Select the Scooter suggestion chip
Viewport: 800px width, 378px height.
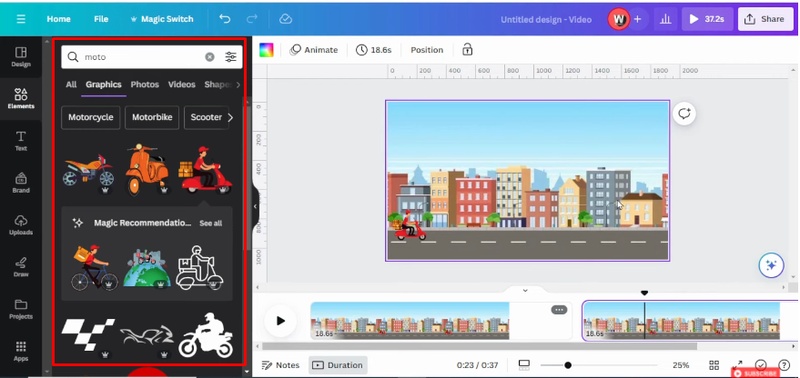206,117
